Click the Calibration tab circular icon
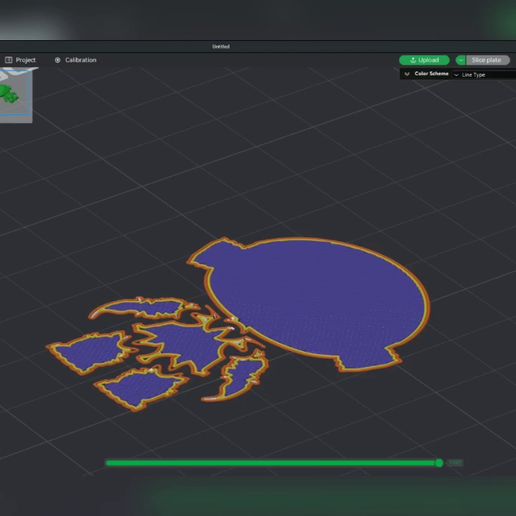 [58, 60]
